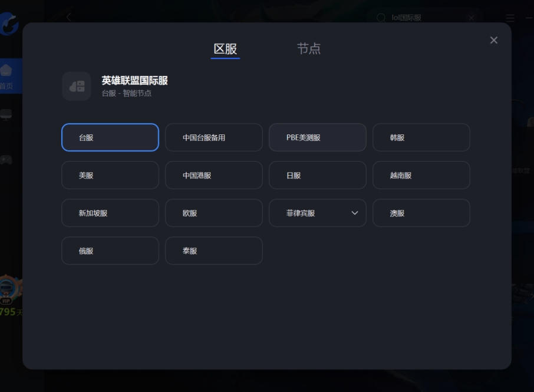The height and width of the screenshot is (392, 534).
Task: Click the dolphin app logo
Action: (8, 24)
